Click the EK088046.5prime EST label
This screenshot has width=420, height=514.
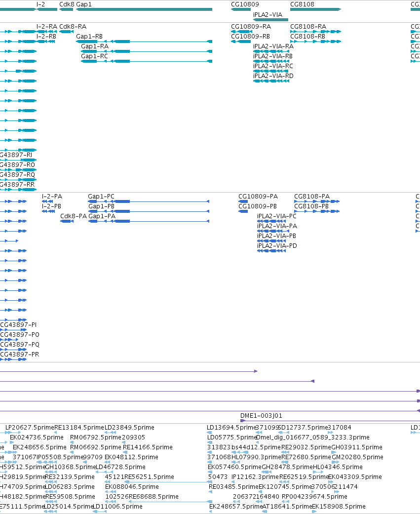[x=132, y=486]
